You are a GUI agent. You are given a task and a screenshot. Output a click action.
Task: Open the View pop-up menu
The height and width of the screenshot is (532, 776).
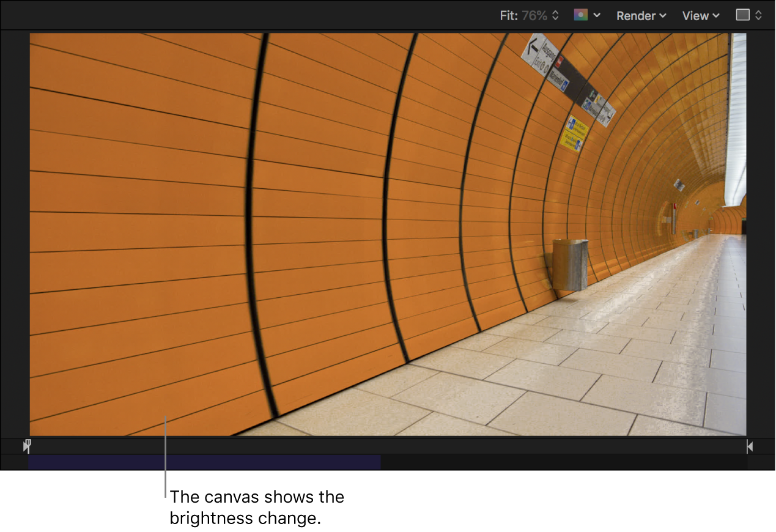click(697, 15)
